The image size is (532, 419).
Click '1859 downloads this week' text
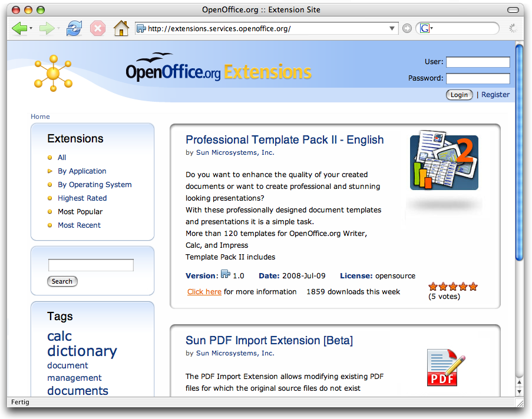pyautogui.click(x=353, y=292)
